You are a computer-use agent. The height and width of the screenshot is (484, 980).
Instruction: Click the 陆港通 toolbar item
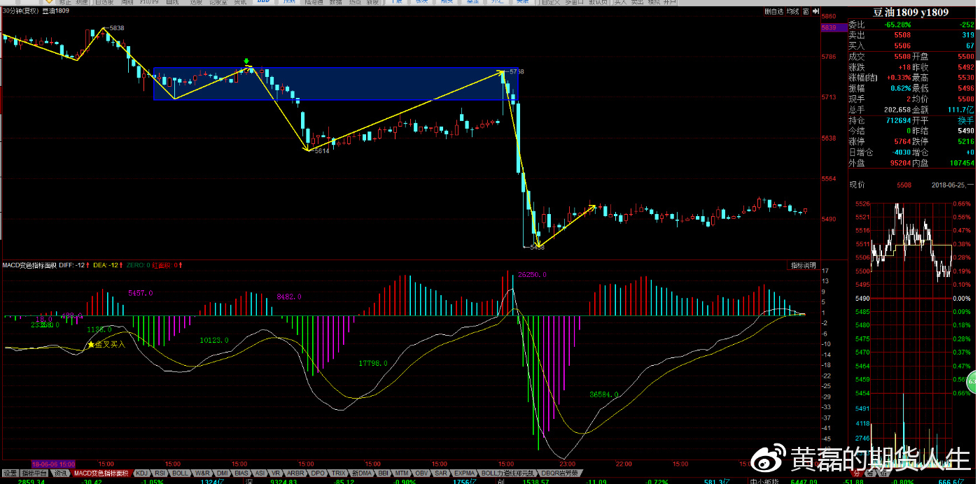(313, 3)
